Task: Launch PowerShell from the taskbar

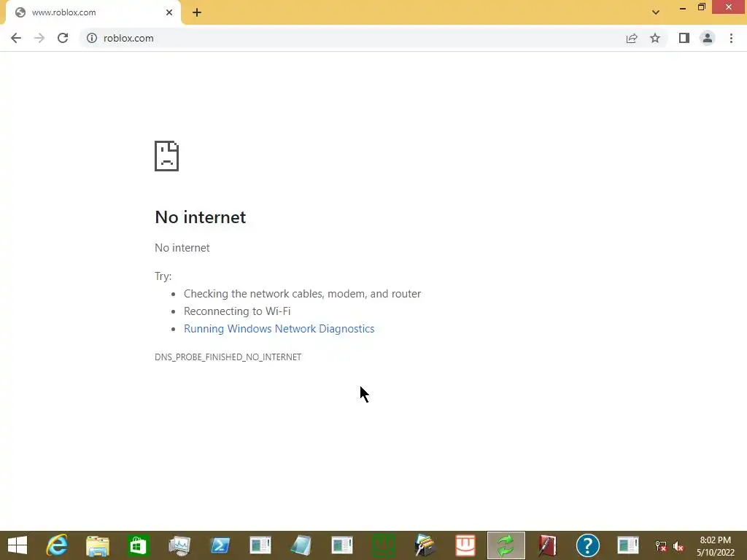Action: pyautogui.click(x=220, y=545)
